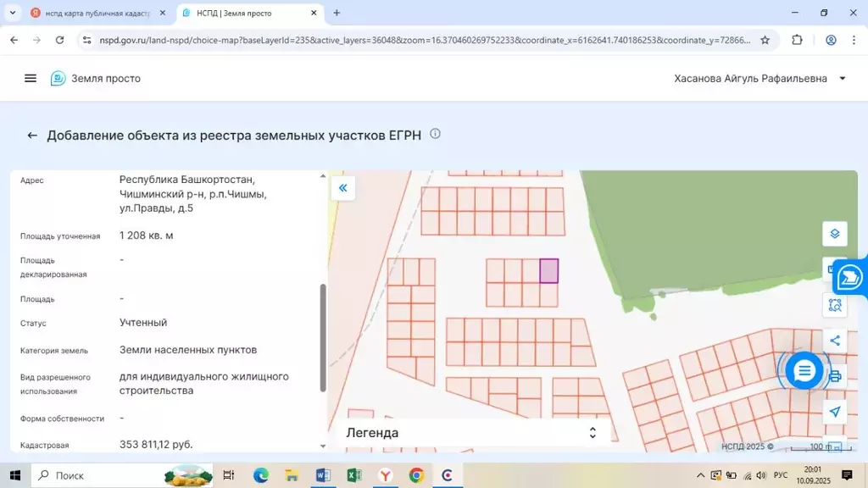Open the blue chat support bubble

(x=804, y=371)
